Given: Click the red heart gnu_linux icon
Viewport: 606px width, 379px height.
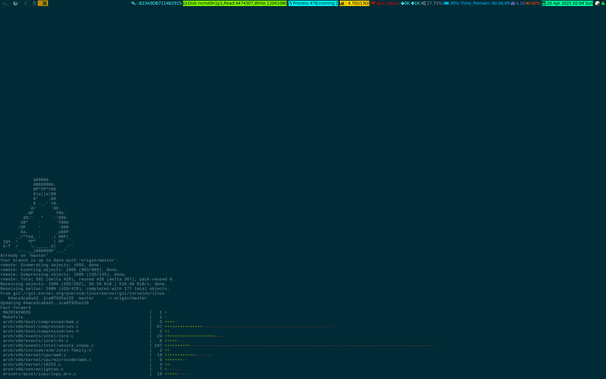Looking at the screenshot, I should tap(373, 3).
